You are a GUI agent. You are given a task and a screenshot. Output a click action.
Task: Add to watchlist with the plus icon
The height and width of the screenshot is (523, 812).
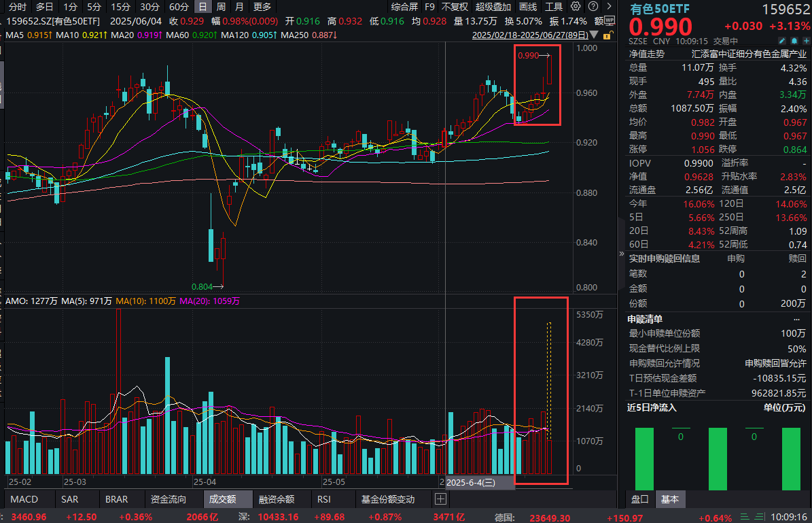click(807, 41)
